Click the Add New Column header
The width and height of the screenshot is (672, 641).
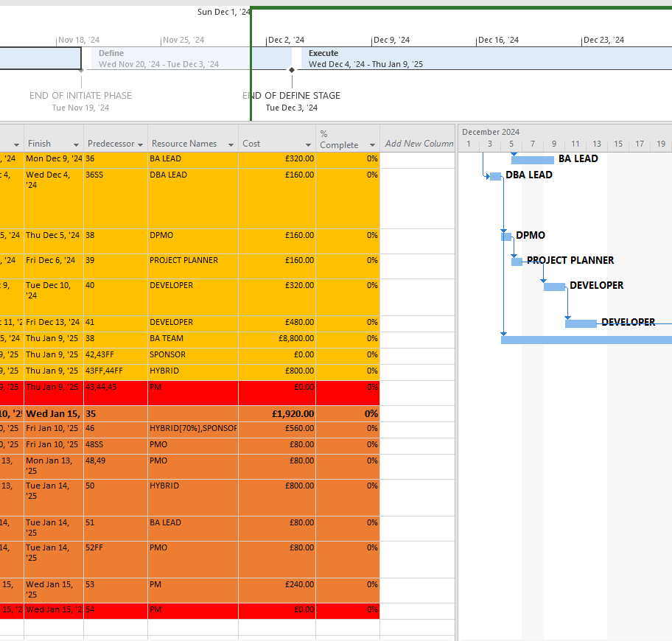(x=418, y=143)
